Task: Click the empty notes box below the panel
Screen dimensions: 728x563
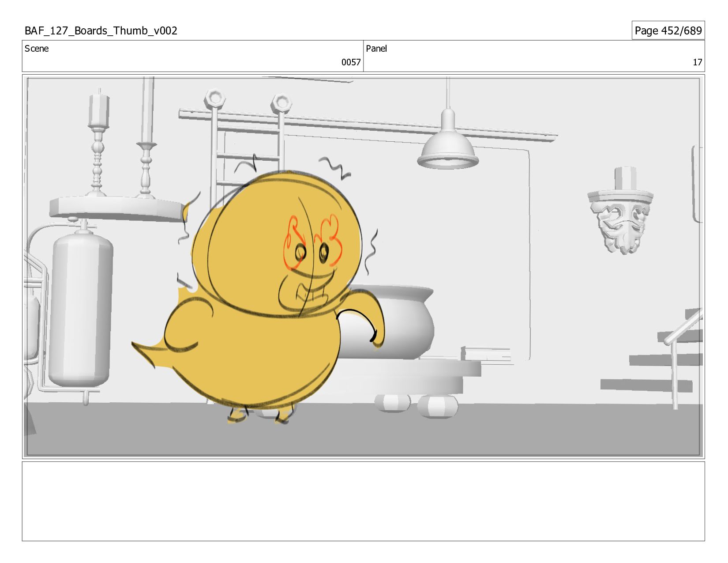Action: (x=364, y=501)
